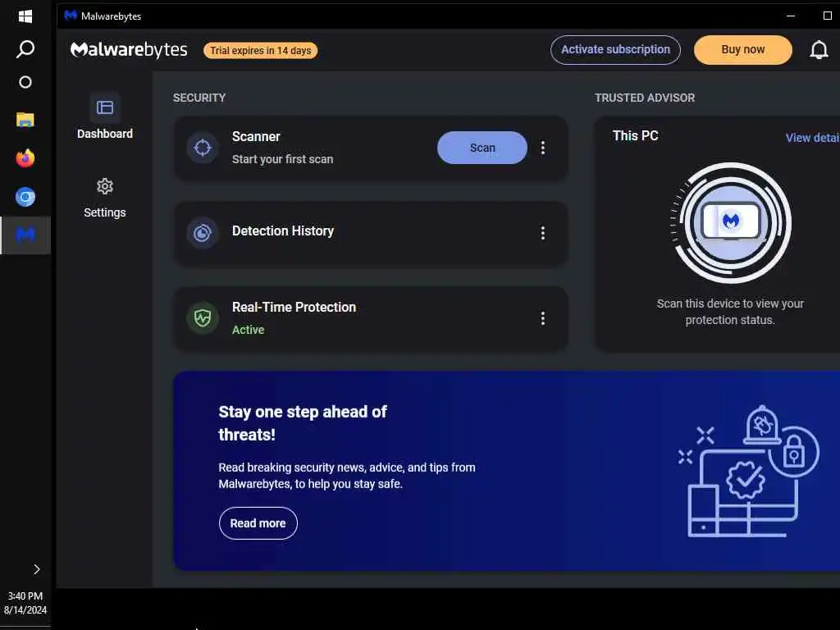
Task: Click the Real-Time Protection shield icon
Action: click(203, 318)
